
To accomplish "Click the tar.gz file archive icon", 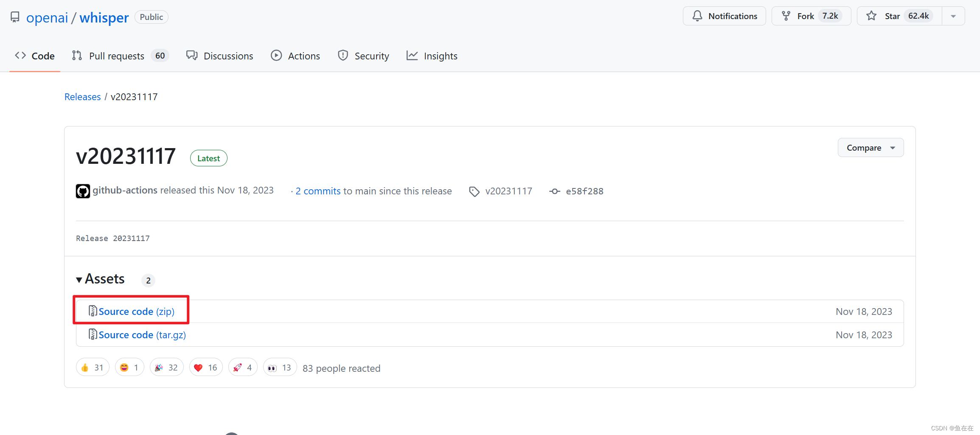I will [x=93, y=334].
